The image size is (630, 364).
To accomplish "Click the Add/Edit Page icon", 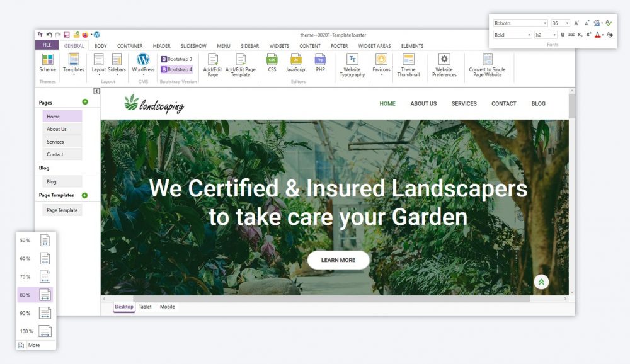I will pyautogui.click(x=213, y=60).
